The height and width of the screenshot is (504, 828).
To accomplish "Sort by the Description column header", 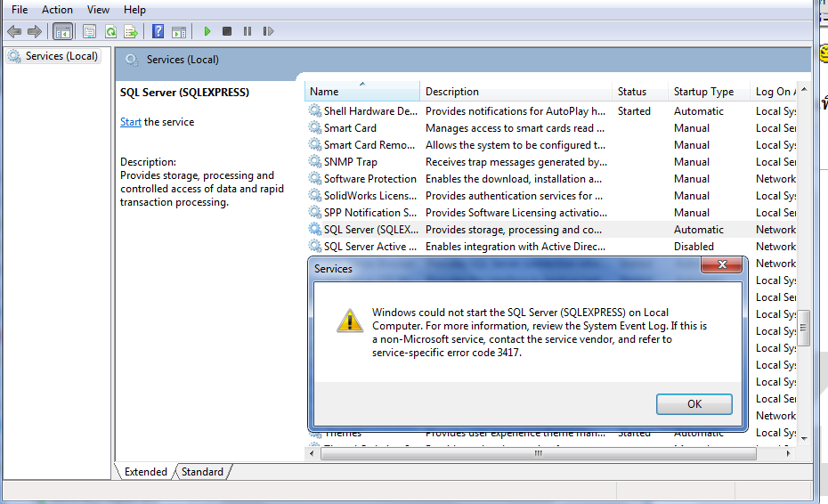I will tap(515, 92).
